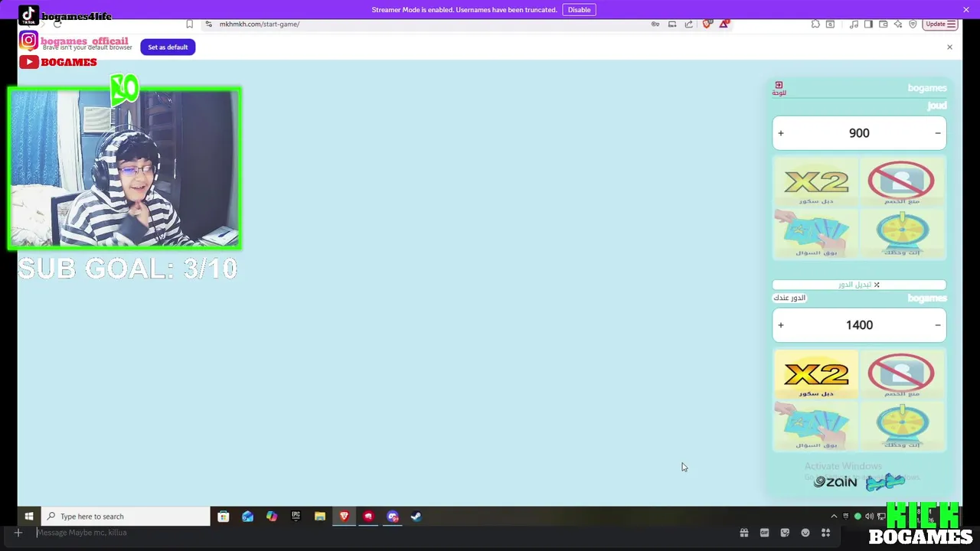Decrease joud's 900 score with minus
The width and height of the screenshot is (980, 551).
937,133
